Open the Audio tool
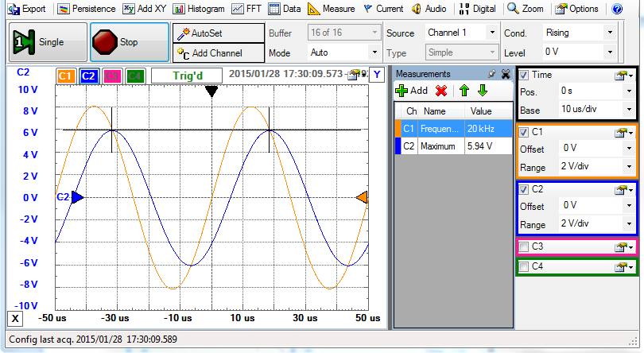644x353 pixels. [429, 9]
